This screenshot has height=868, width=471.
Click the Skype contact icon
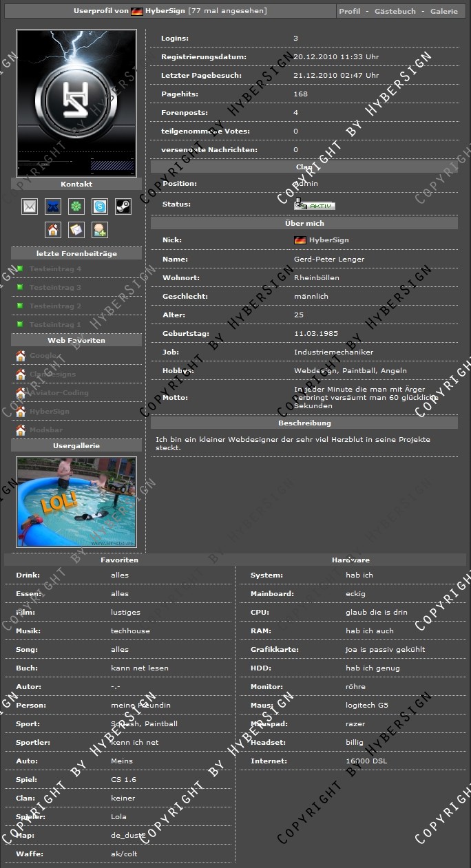tap(100, 207)
